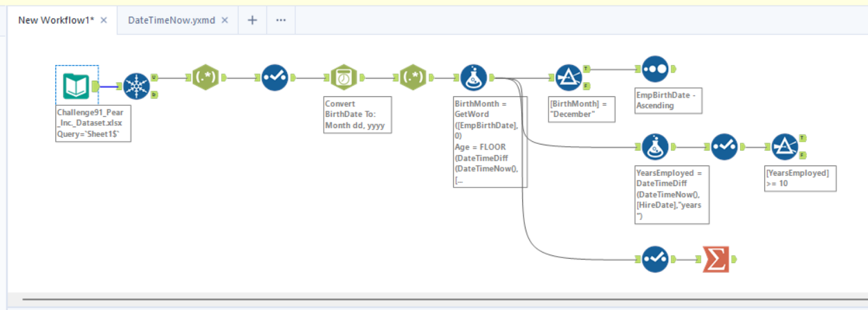
Task: Click the Data Cleansing snowflake tool
Action: (137, 86)
